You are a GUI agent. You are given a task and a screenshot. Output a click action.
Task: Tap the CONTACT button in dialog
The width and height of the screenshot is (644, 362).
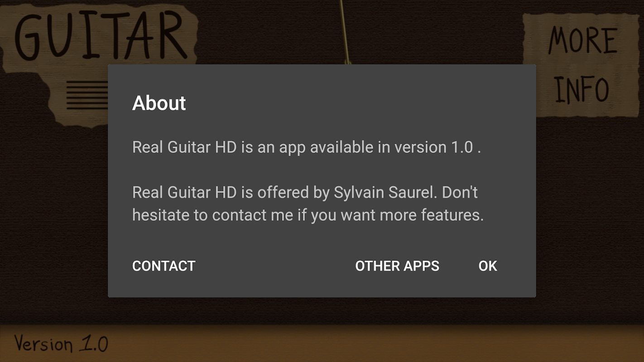pos(163,266)
